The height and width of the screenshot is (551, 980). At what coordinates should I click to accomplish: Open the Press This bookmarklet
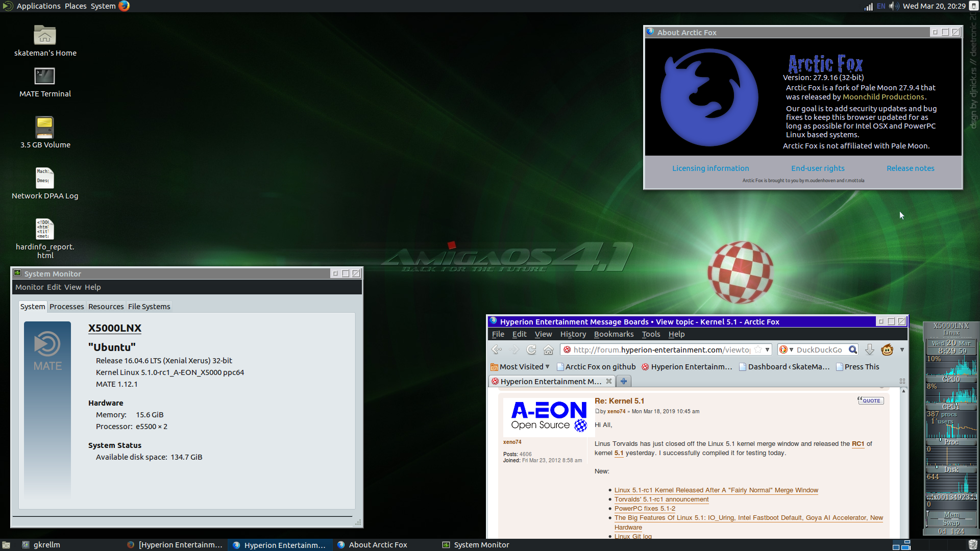[857, 367]
